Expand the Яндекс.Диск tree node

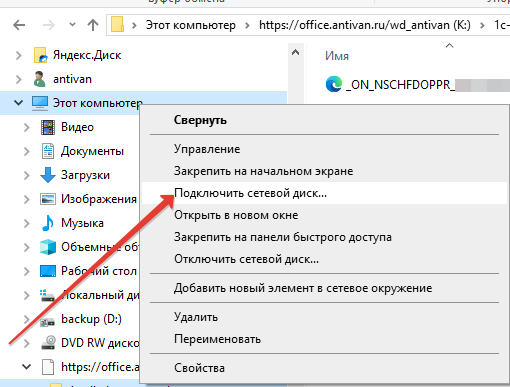(x=19, y=55)
